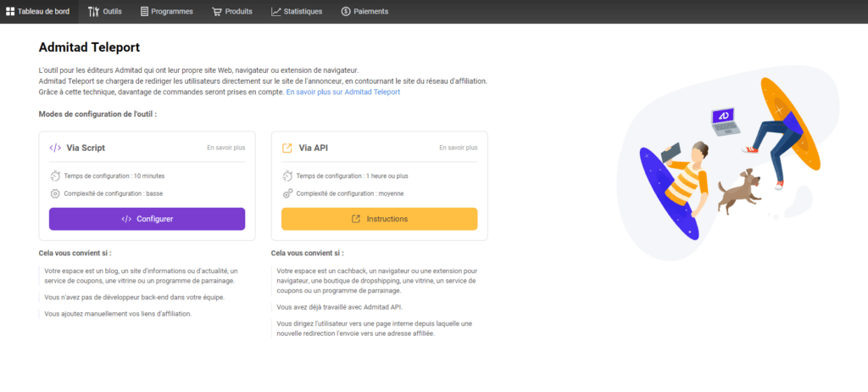The height and width of the screenshot is (392, 868).
Task: Click Vous n'avez pas de développeur back-end text
Action: pyautogui.click(x=135, y=297)
